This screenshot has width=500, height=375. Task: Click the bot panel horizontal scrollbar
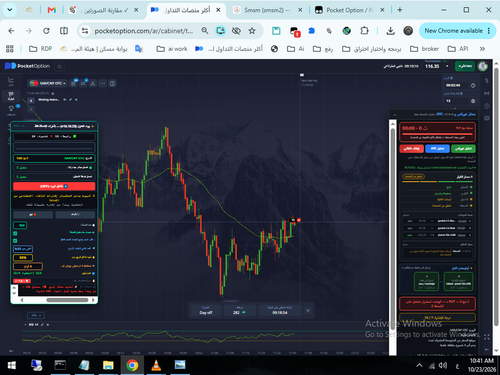click(67, 300)
